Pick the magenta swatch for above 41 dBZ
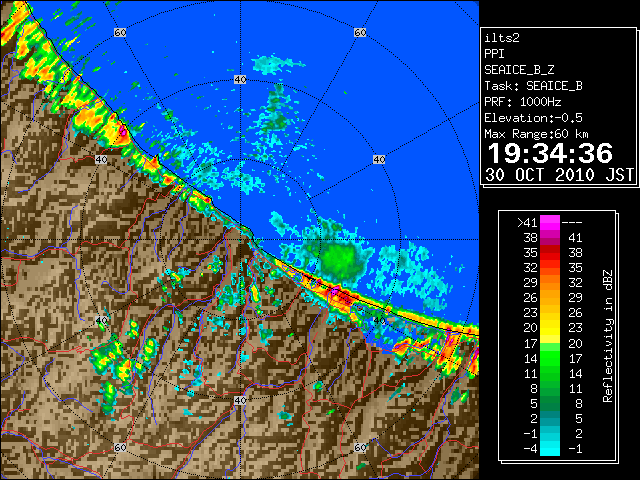 coord(550,223)
